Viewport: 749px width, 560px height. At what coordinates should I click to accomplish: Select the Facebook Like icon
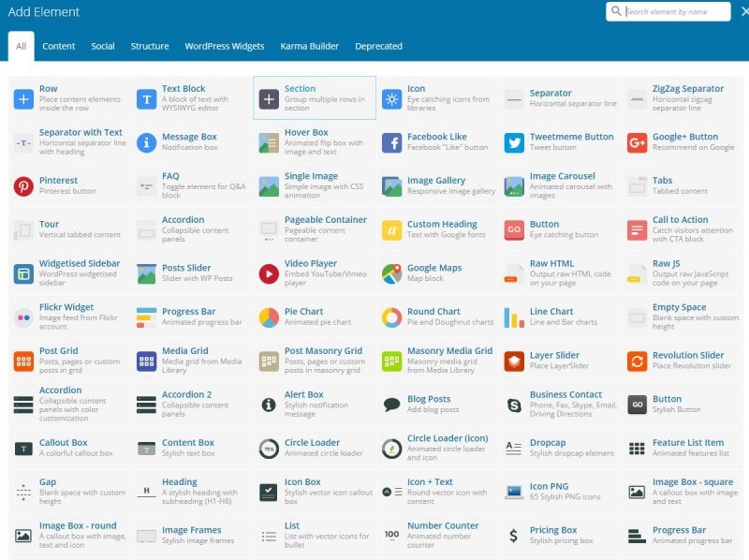point(391,142)
